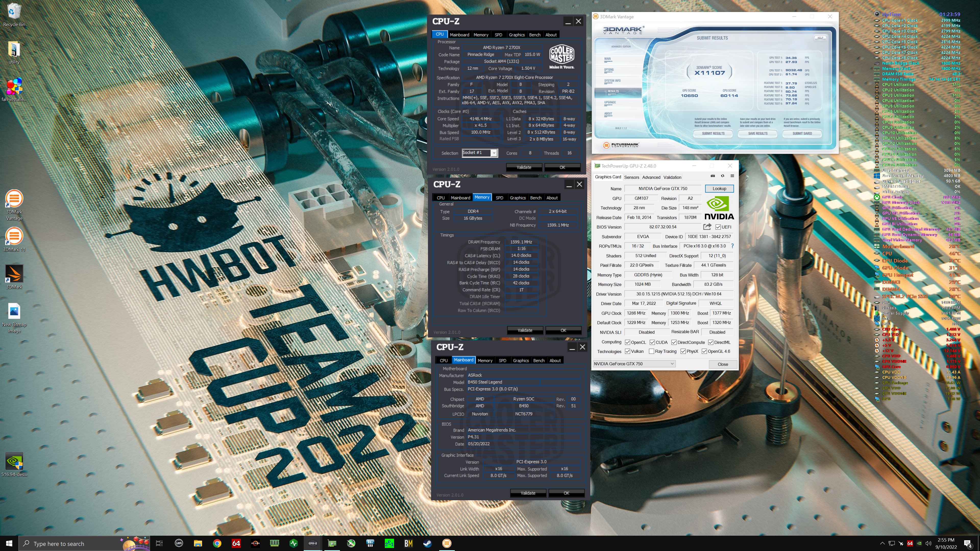The width and height of the screenshot is (980, 551).
Task: Show hidden system tray icons chevron
Action: pyautogui.click(x=883, y=543)
